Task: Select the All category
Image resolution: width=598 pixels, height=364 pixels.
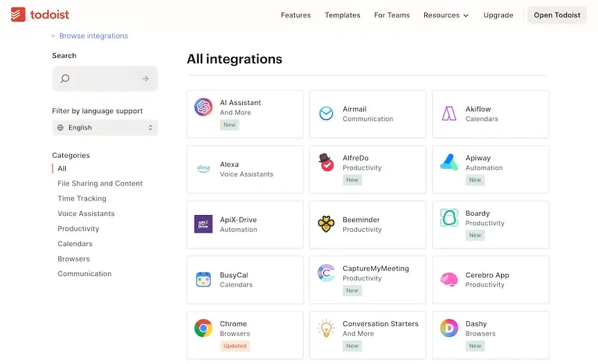Action: 62,168
